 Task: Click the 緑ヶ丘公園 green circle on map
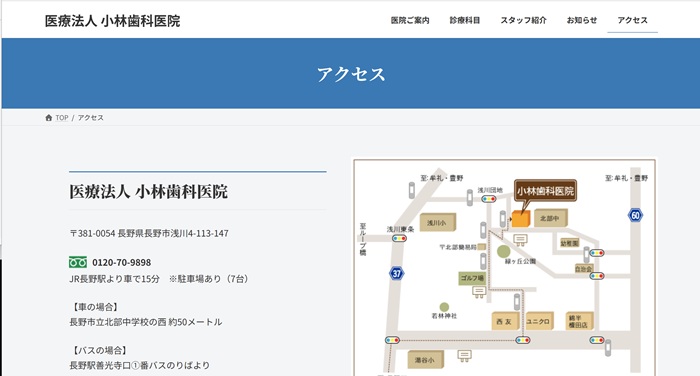click(504, 251)
